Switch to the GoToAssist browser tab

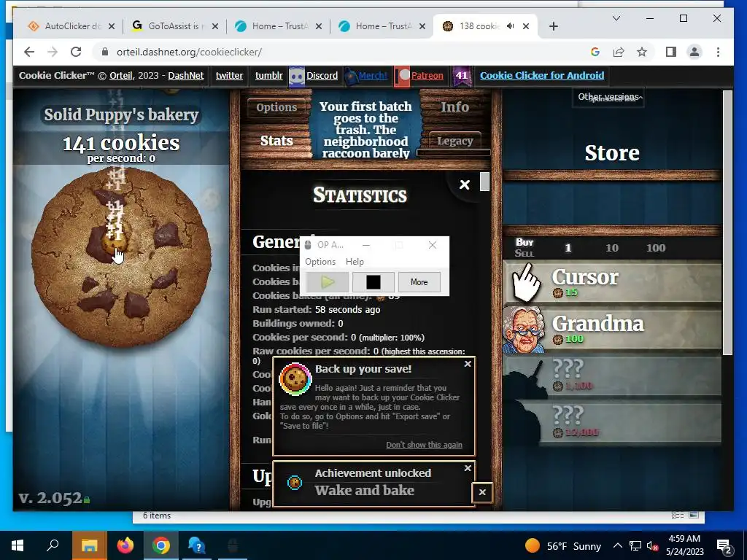tap(175, 26)
